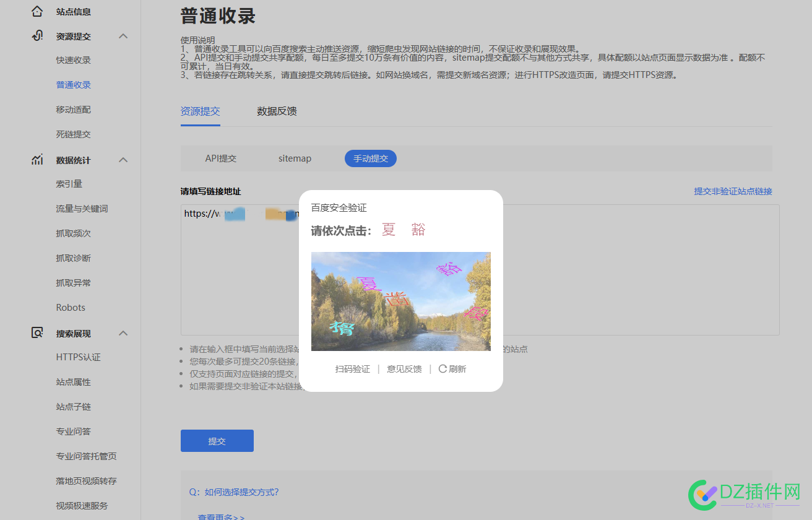Open HTTPS认证 in sidebar

(x=78, y=357)
